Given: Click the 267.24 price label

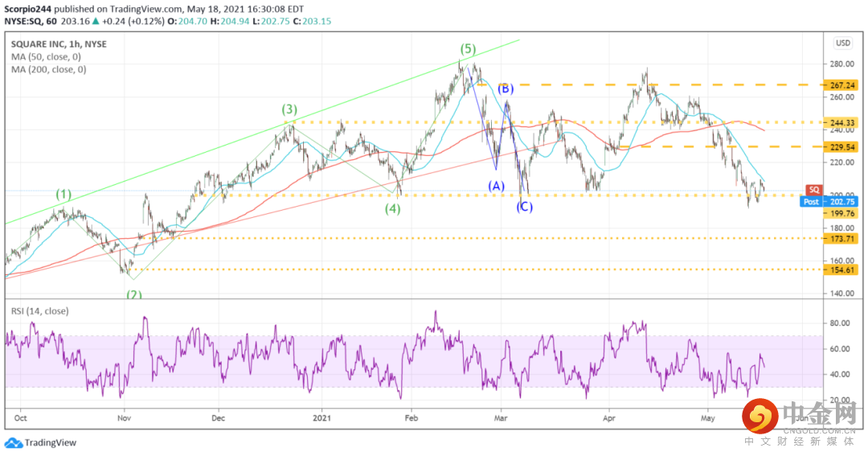Looking at the screenshot, I should tap(842, 85).
